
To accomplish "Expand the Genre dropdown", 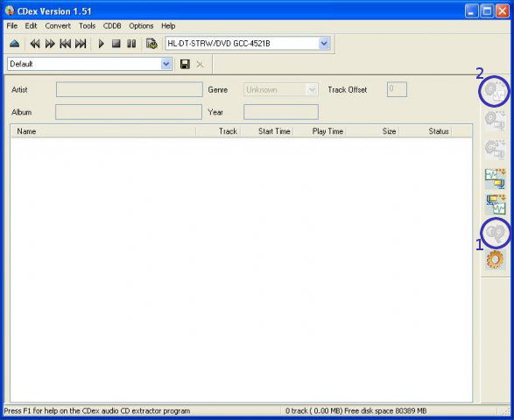I will coord(312,89).
